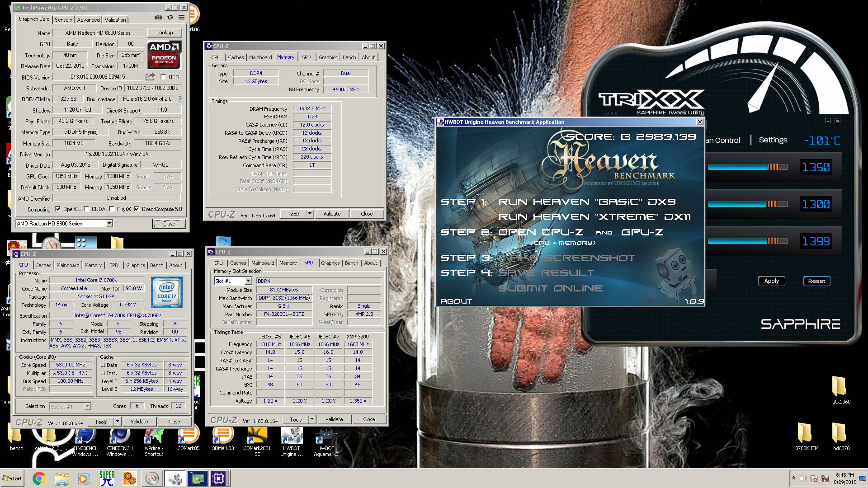Open the GPU-Z hamburger menu icon
Image resolution: width=868 pixels, height=488 pixels.
181,17
